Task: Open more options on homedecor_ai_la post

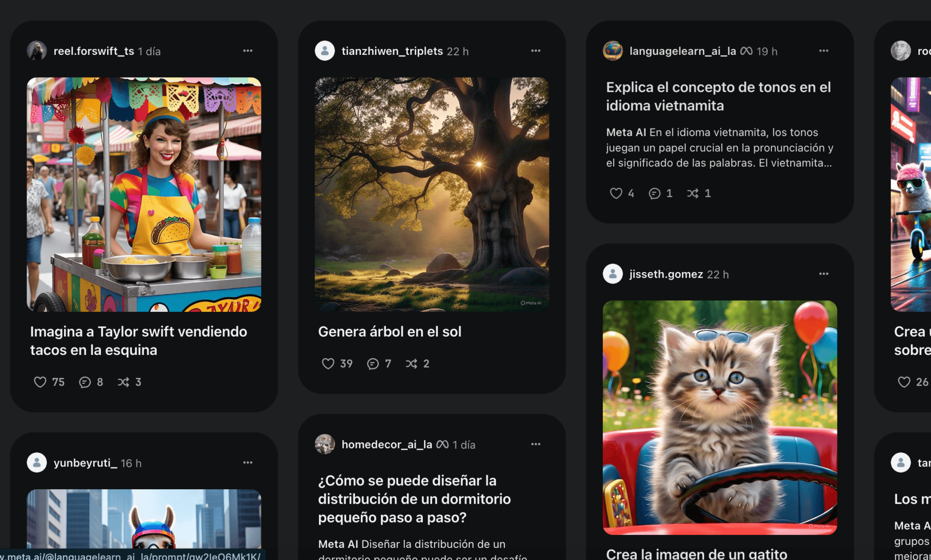Action: (x=536, y=444)
